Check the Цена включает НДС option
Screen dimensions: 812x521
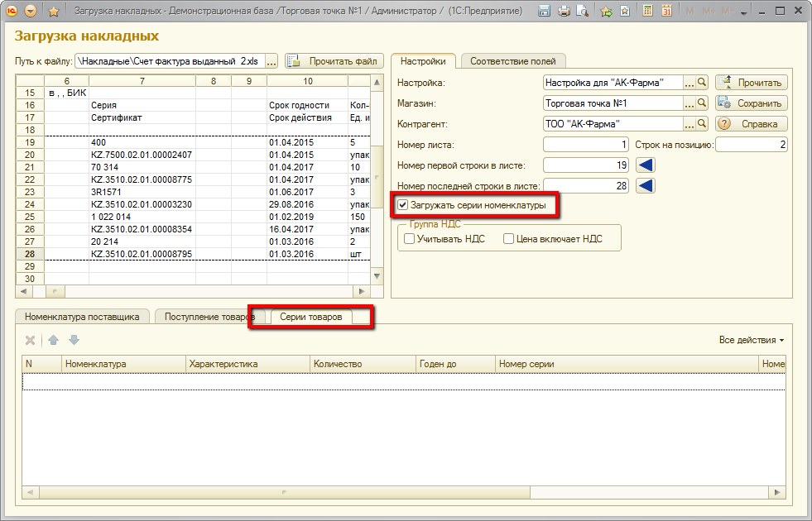point(509,239)
